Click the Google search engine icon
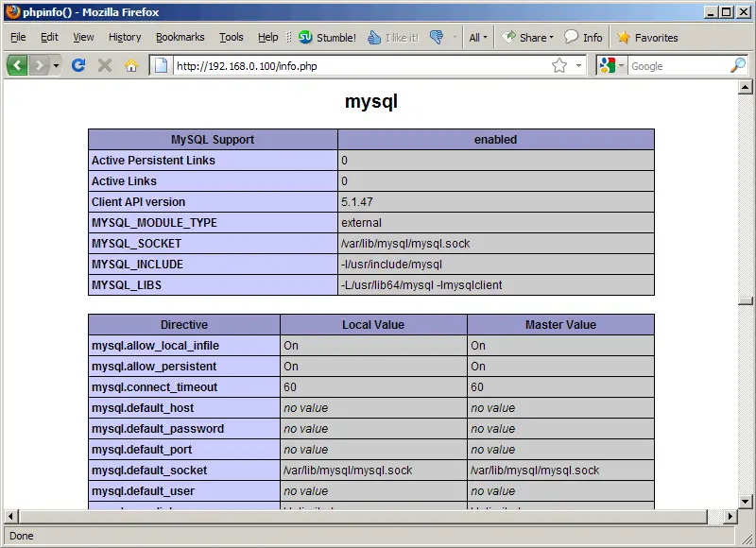Image resolution: width=756 pixels, height=548 pixels. coord(607,65)
